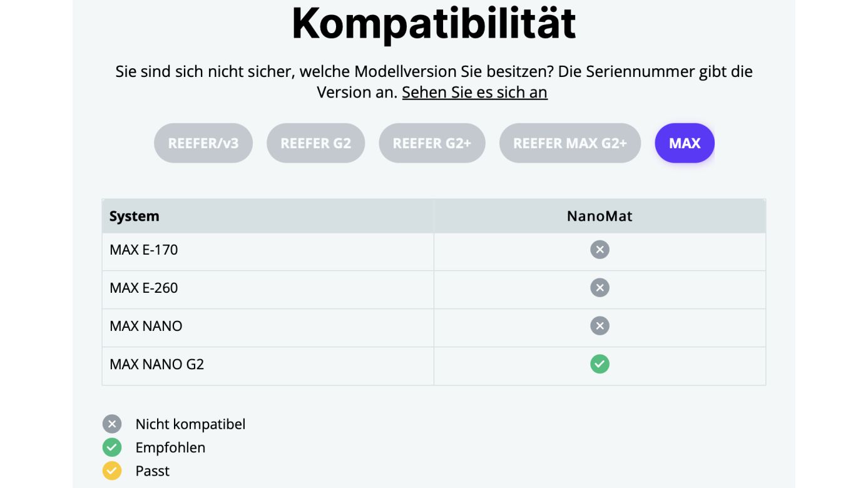Screen dimensions: 868x488
Task: Select the active MAX tab
Action: pyautogui.click(x=685, y=143)
